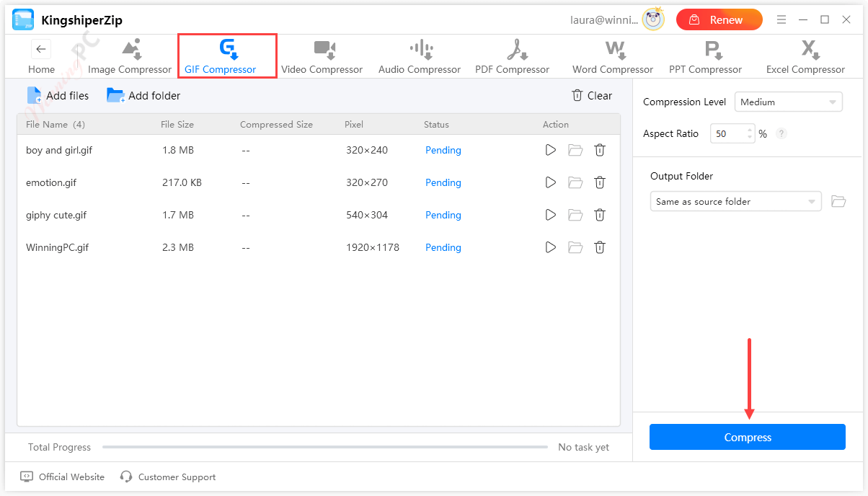Open the Image Compressor tool
Image resolution: width=868 pixels, height=496 pixels.
click(130, 56)
